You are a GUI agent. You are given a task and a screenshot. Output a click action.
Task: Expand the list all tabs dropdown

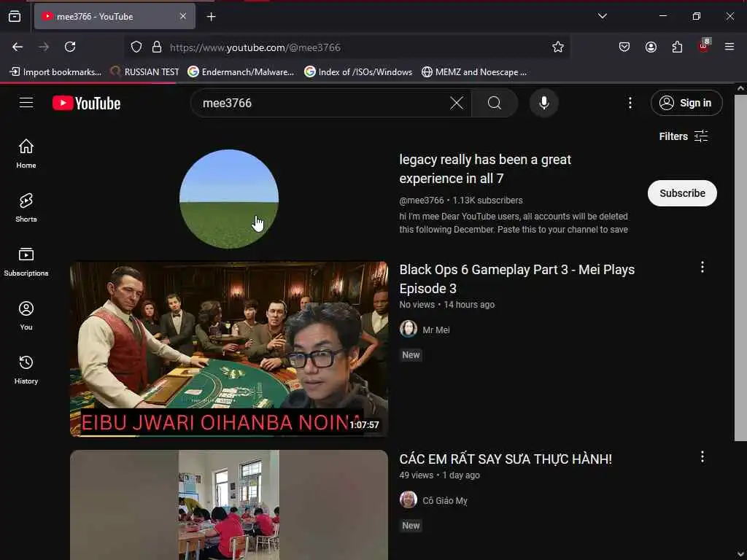(x=602, y=16)
